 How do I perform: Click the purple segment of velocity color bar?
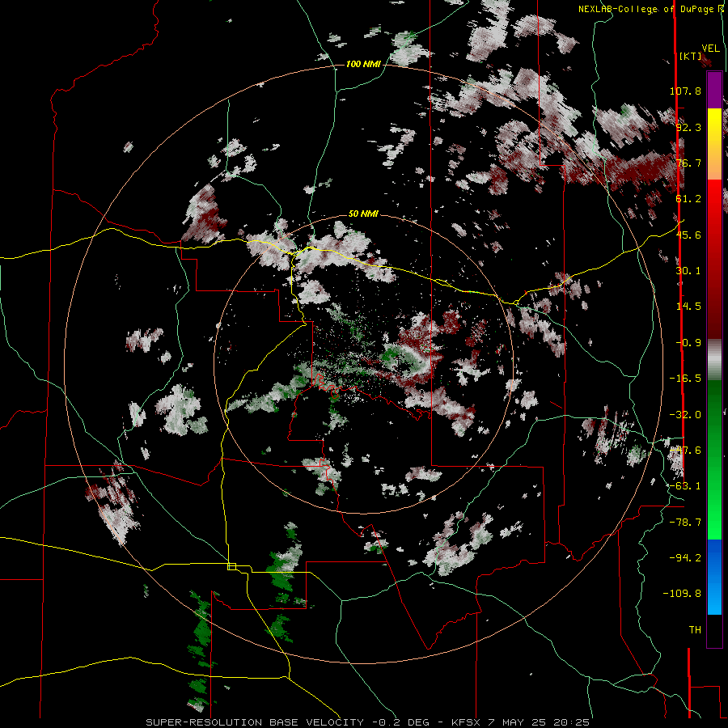pyautogui.click(x=714, y=90)
